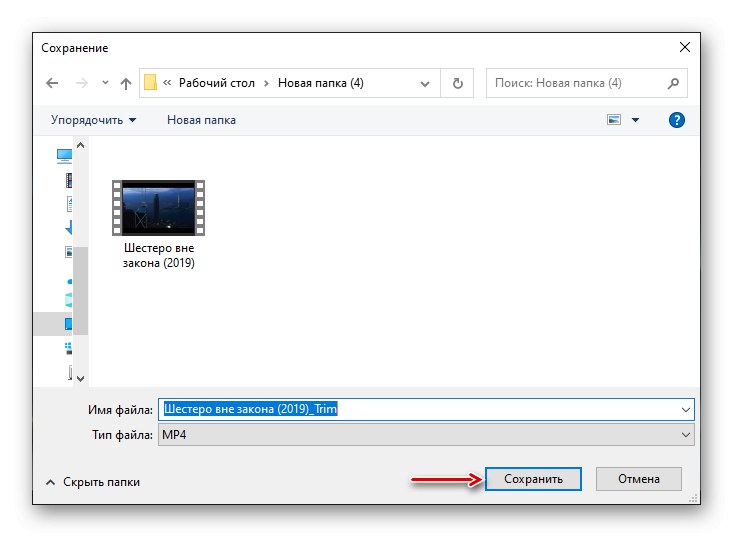Click the Сохранить button
The image size is (733, 537).
click(533, 479)
